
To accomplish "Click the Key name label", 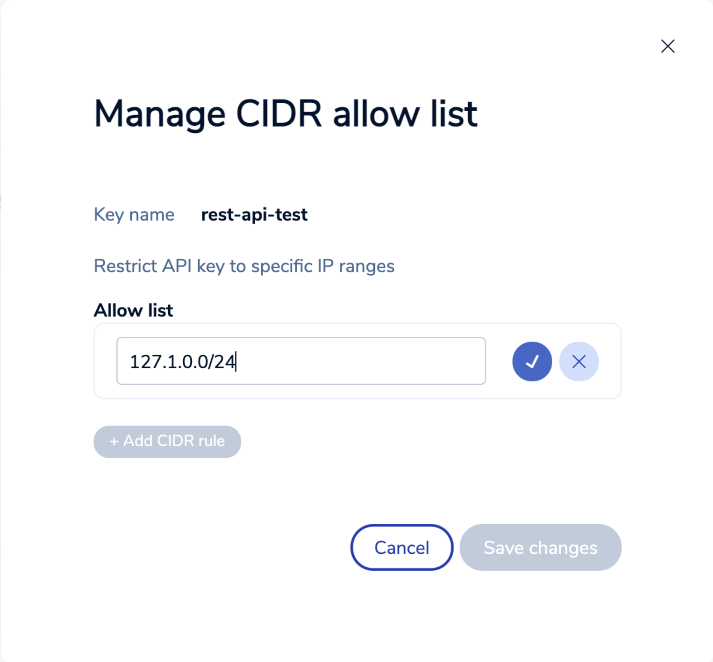I will 134,214.
